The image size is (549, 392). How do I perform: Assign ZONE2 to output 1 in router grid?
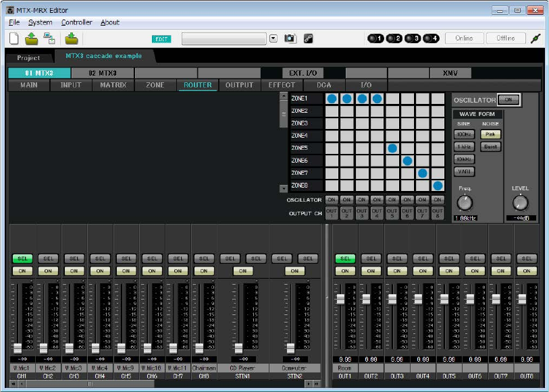point(332,111)
